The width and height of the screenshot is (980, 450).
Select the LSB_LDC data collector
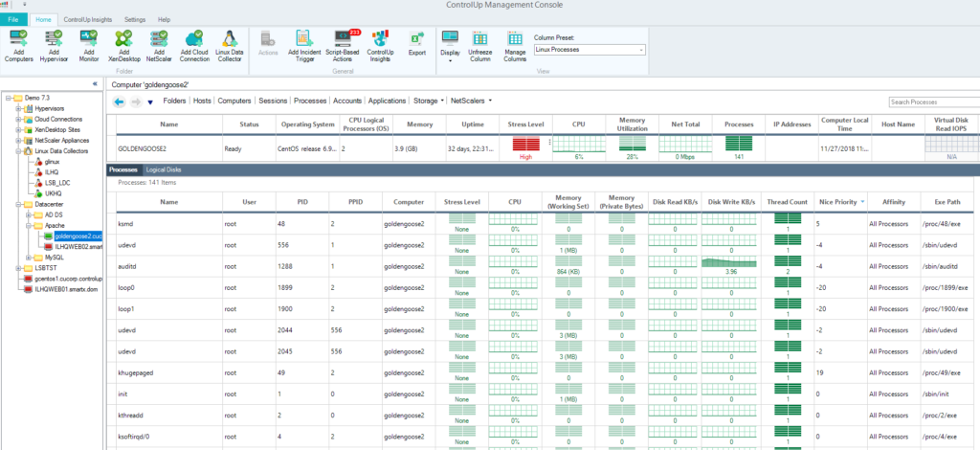[56, 183]
